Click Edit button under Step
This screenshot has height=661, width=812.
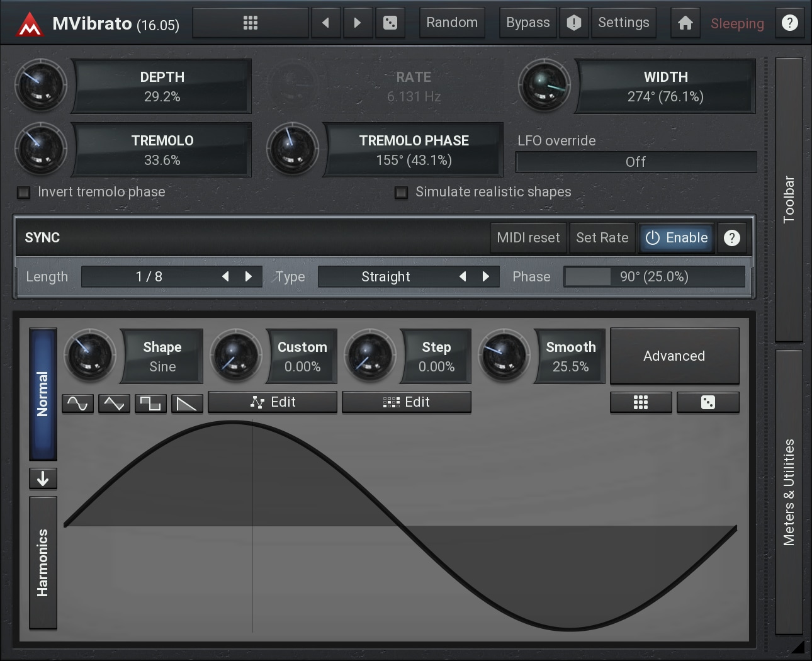click(x=407, y=402)
